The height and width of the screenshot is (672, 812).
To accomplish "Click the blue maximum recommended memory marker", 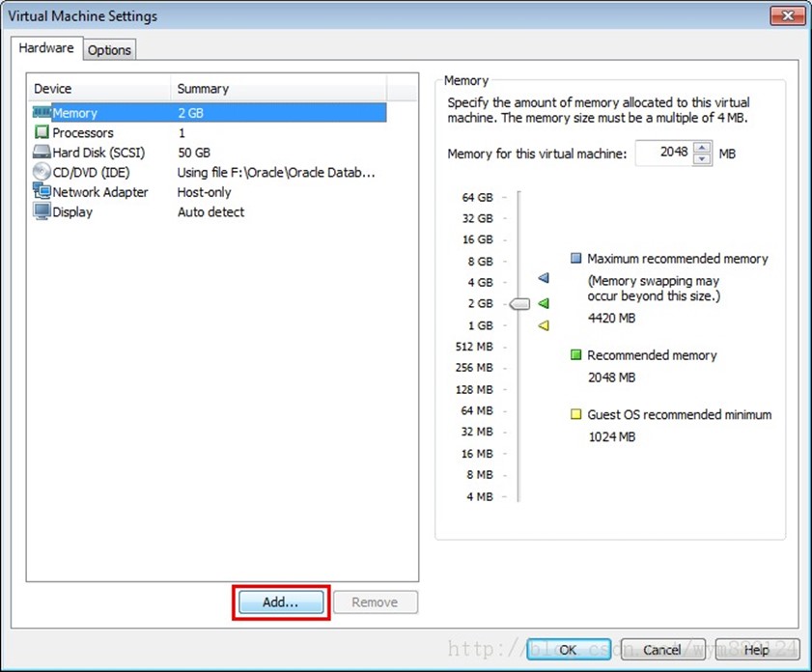I will [544, 278].
